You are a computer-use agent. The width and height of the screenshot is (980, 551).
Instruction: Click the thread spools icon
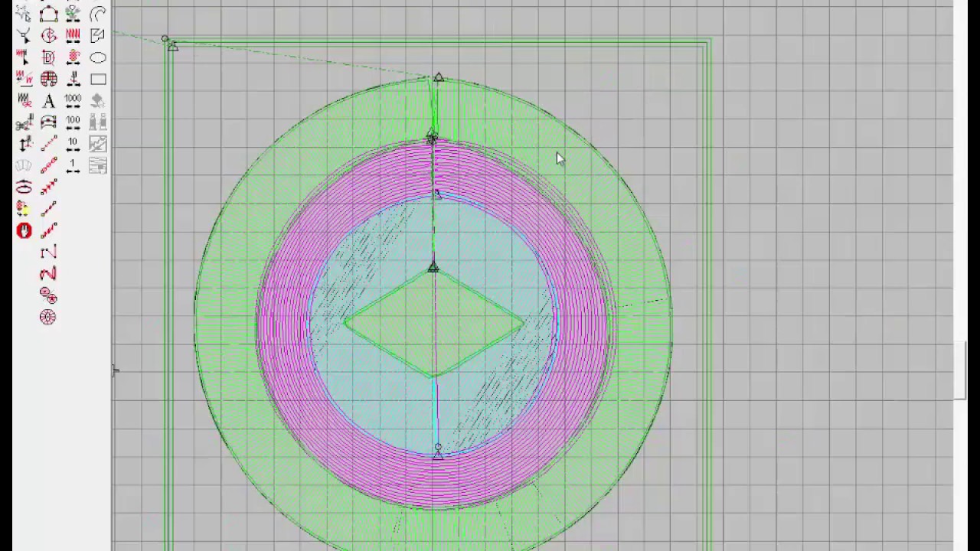tap(97, 122)
